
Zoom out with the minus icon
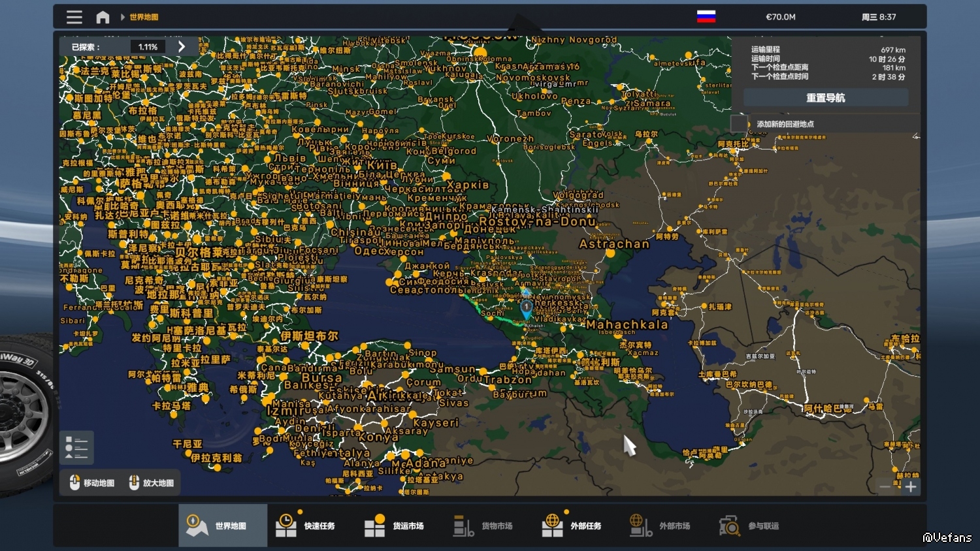tap(885, 486)
